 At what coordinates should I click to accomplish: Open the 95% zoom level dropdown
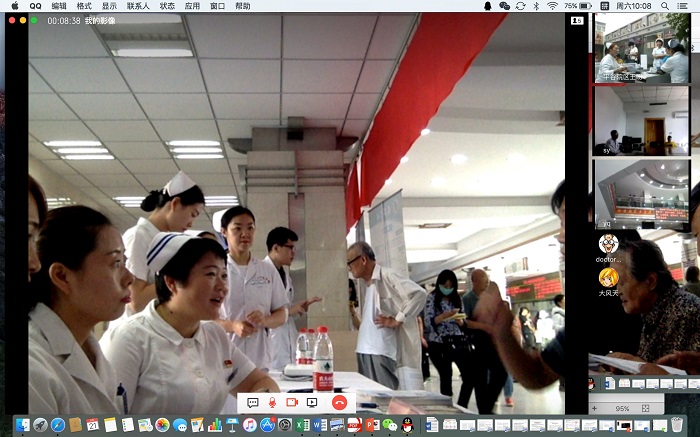coord(622,409)
